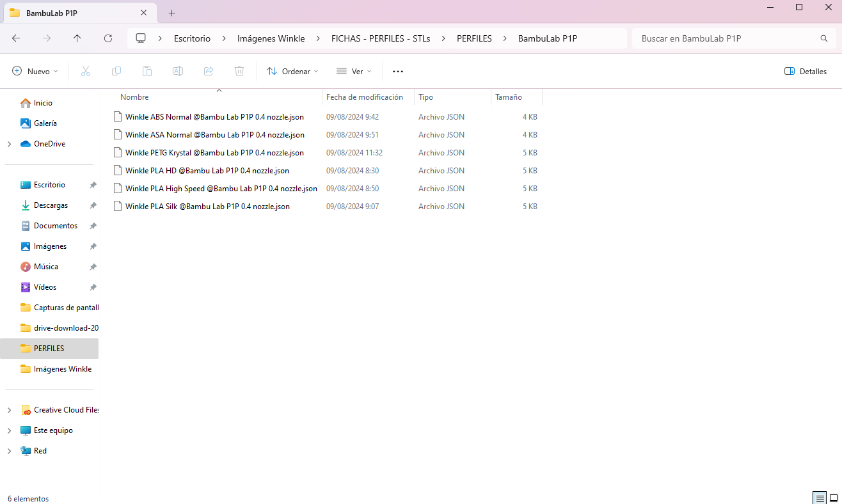This screenshot has width=842, height=504.
Task: Refresh the current folder view
Action: point(108,38)
